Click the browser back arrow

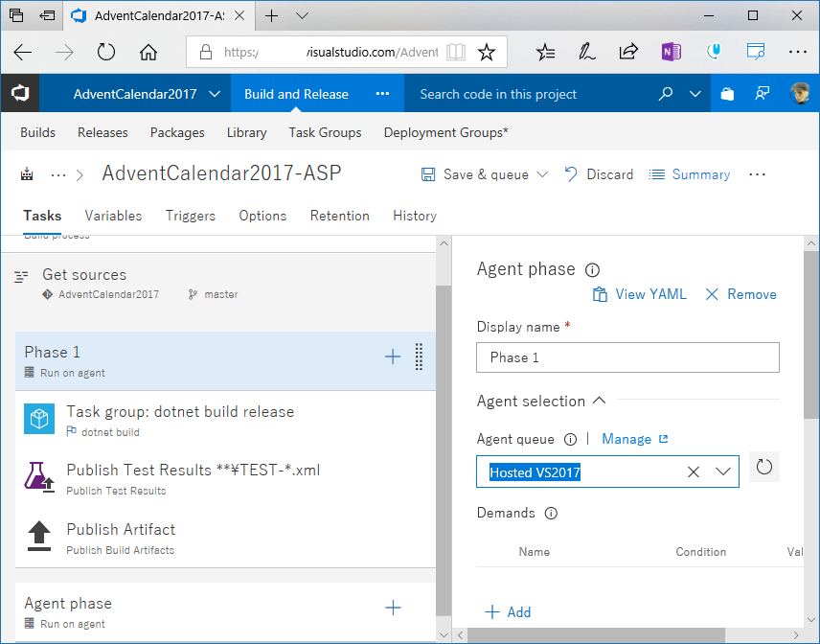click(x=22, y=52)
